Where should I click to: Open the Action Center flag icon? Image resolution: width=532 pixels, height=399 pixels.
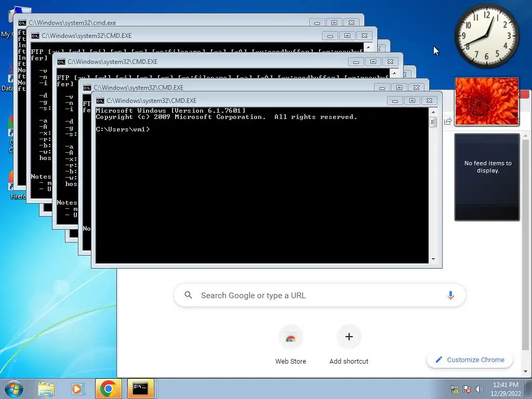[x=467, y=389]
